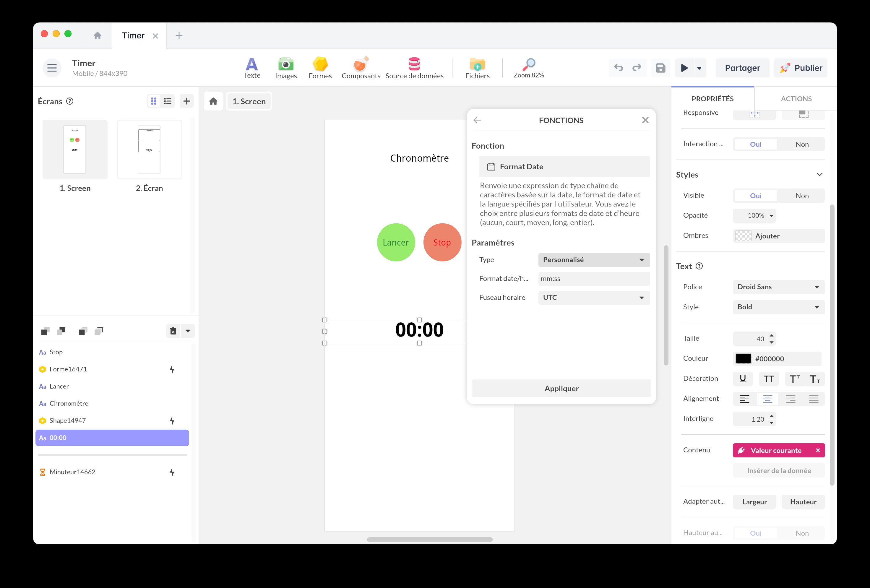
Task: Click the Publier button
Action: coord(801,68)
